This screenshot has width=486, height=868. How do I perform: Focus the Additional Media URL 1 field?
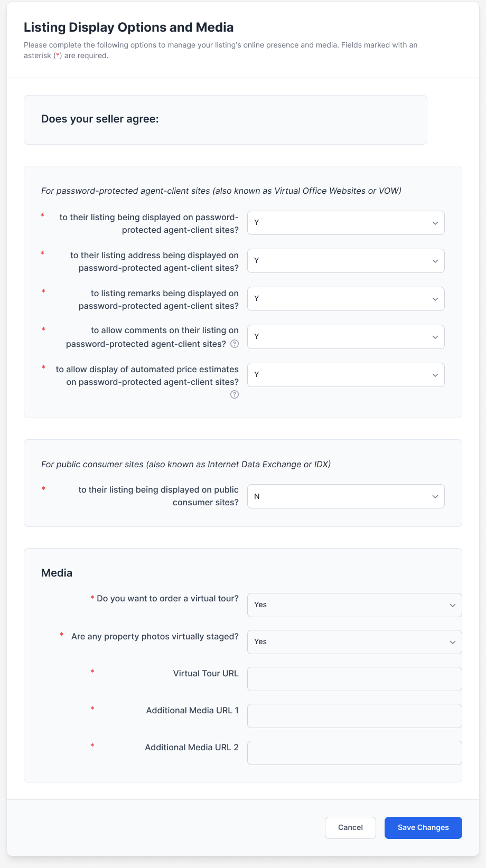354,716
